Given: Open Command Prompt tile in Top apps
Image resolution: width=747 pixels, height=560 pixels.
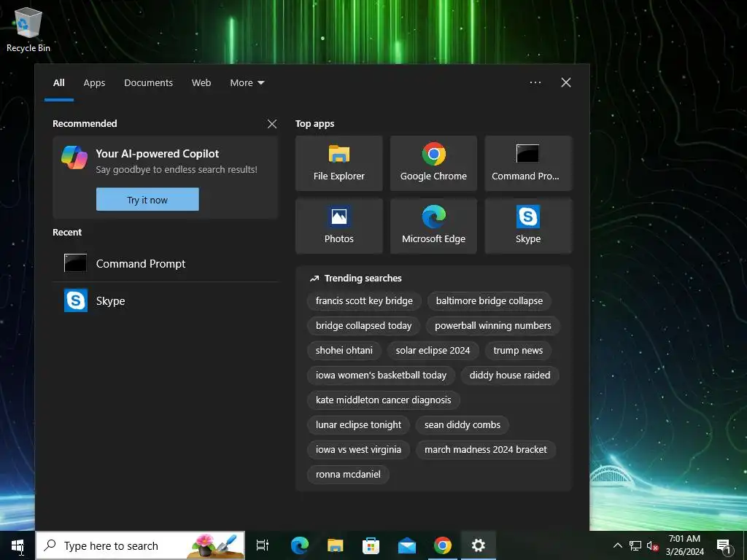Looking at the screenshot, I should point(528,163).
